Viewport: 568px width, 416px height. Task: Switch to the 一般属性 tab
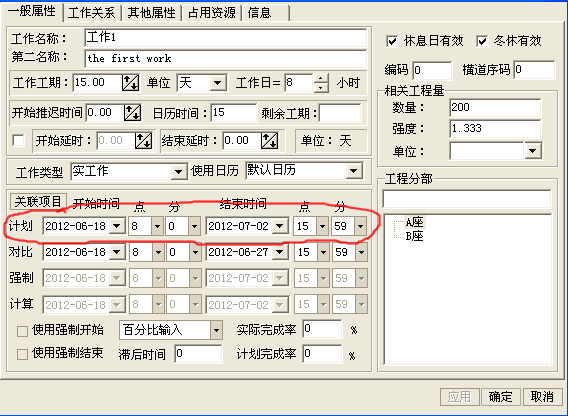click(32, 12)
